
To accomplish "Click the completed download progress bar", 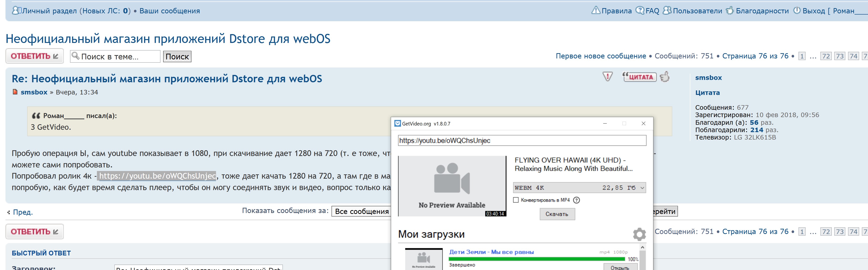I will click(x=537, y=259).
